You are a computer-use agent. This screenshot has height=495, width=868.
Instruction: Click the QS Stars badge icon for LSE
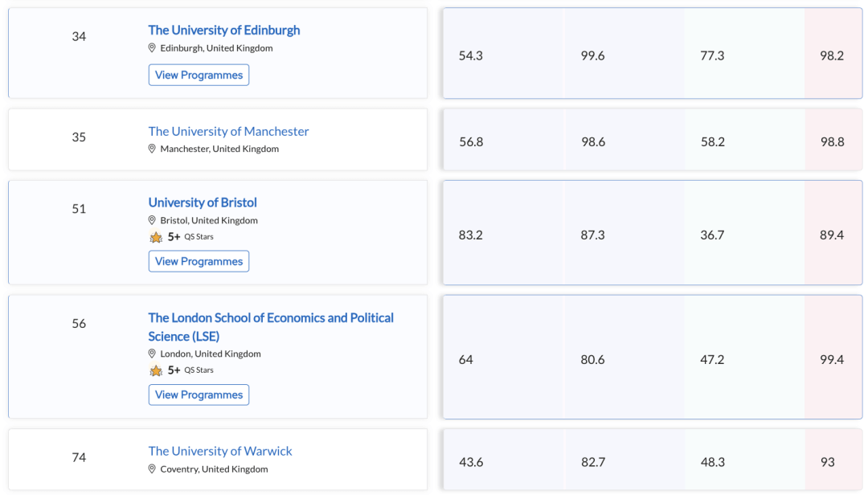(156, 370)
